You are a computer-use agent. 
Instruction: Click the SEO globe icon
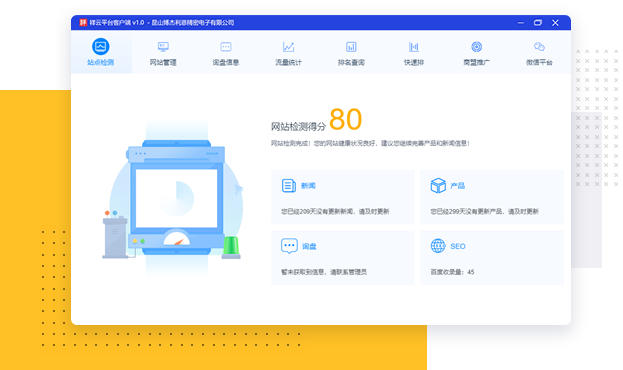[438, 246]
